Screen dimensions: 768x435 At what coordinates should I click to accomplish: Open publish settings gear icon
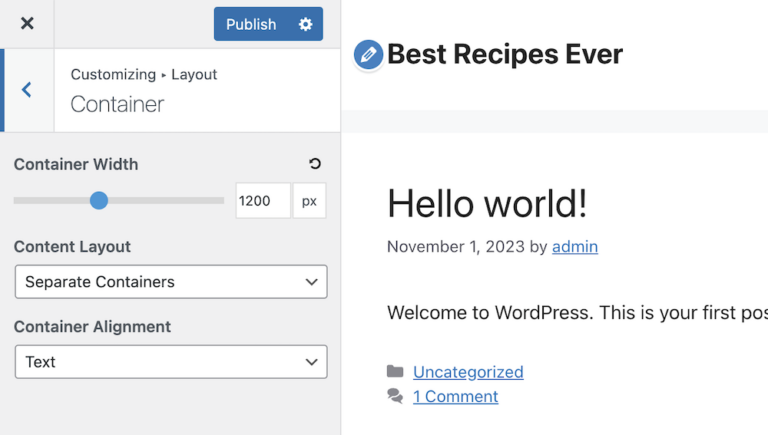click(305, 24)
